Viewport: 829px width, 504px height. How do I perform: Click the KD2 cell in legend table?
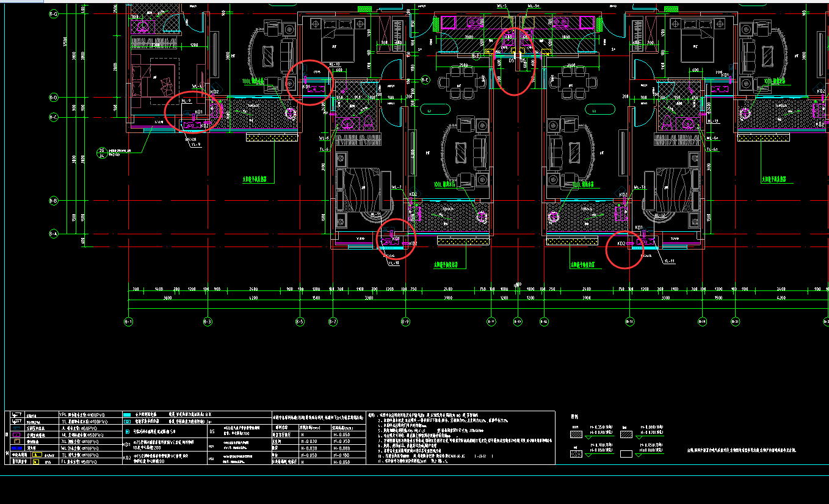(127, 458)
